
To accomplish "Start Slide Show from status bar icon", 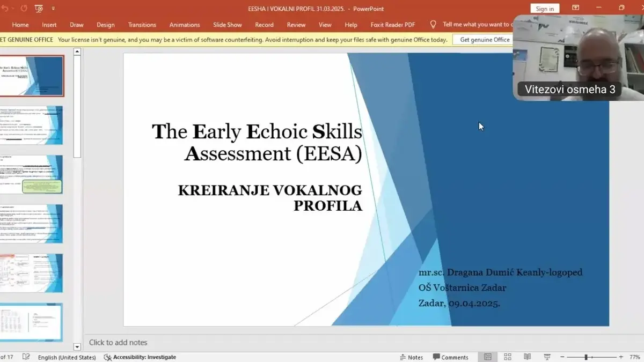I will point(547,357).
